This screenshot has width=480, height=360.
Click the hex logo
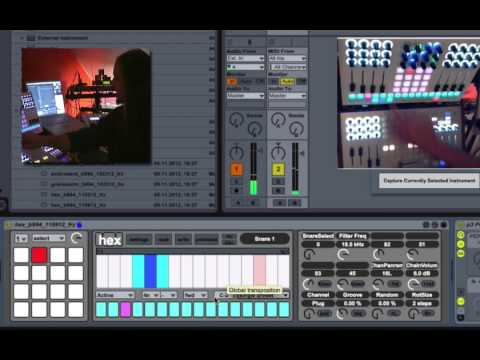point(109,240)
